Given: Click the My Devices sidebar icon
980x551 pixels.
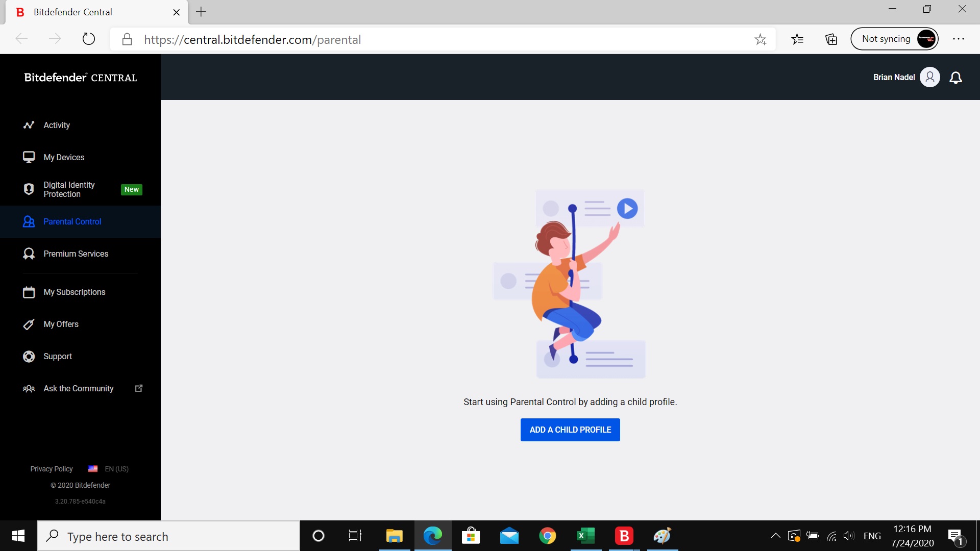Looking at the screenshot, I should click(28, 157).
